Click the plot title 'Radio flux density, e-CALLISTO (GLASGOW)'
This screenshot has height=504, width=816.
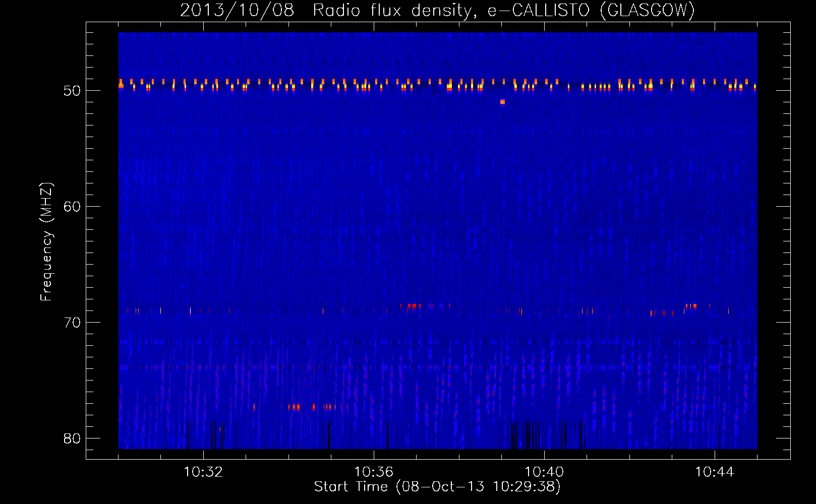pos(504,10)
